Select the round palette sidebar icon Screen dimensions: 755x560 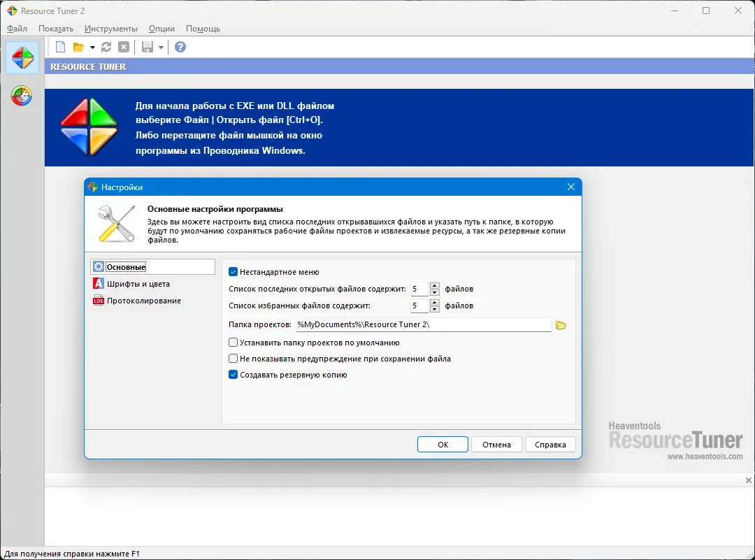pos(22,95)
